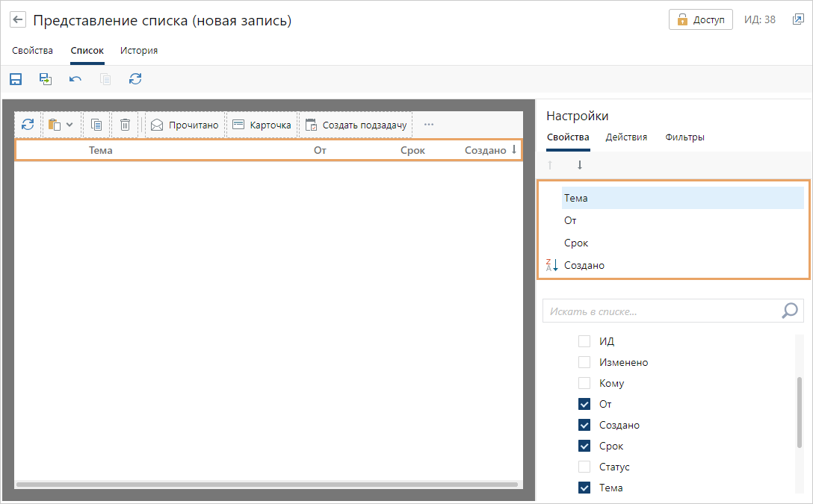Click the Создано column header sort arrow
Screen dimensions: 813x504
coord(514,149)
